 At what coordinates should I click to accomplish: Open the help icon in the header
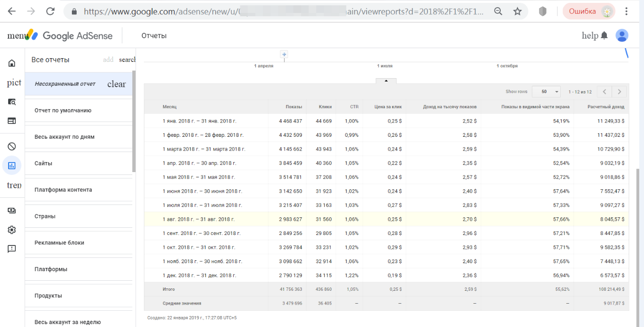(x=590, y=36)
